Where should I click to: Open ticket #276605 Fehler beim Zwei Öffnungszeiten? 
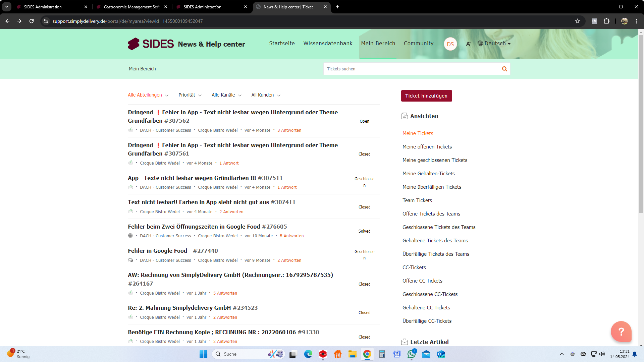click(207, 227)
